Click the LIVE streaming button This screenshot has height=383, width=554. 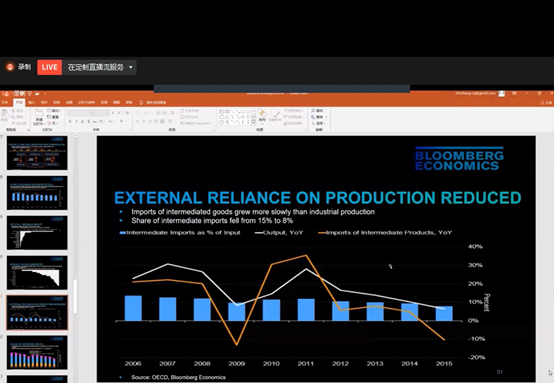coord(49,67)
